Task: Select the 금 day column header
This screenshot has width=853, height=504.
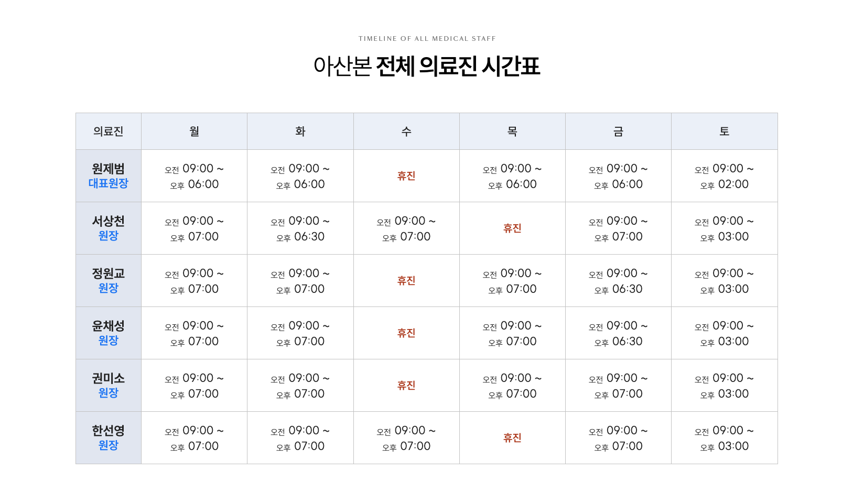Action: point(618,132)
